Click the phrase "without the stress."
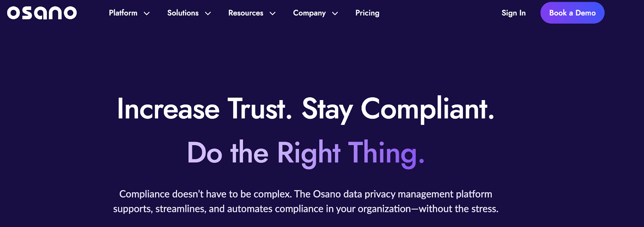 click(458, 209)
